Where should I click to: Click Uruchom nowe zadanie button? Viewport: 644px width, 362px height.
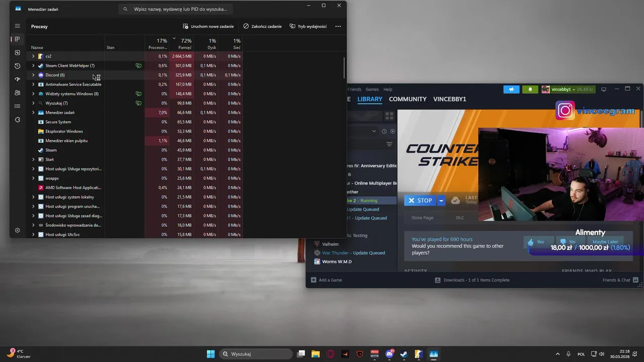pyautogui.click(x=208, y=26)
